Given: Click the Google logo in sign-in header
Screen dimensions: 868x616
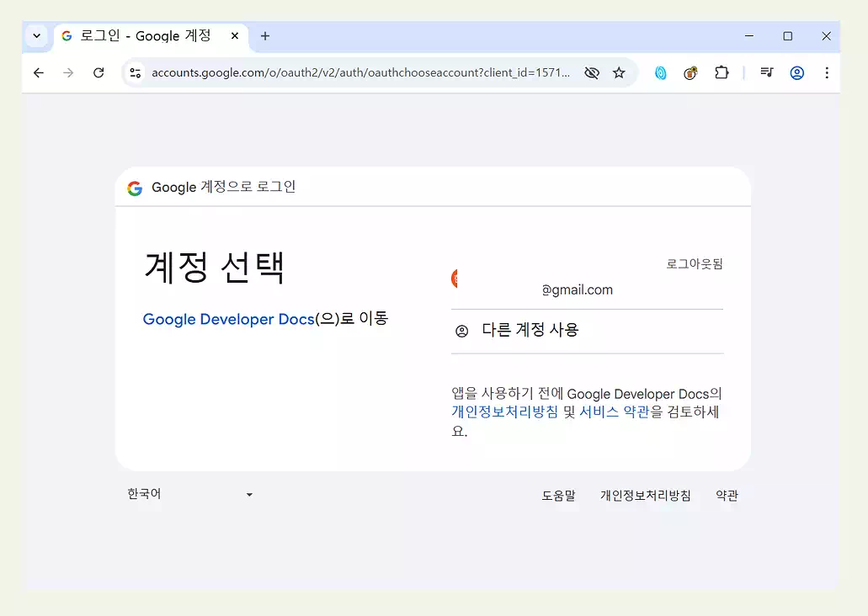Looking at the screenshot, I should pyautogui.click(x=135, y=187).
